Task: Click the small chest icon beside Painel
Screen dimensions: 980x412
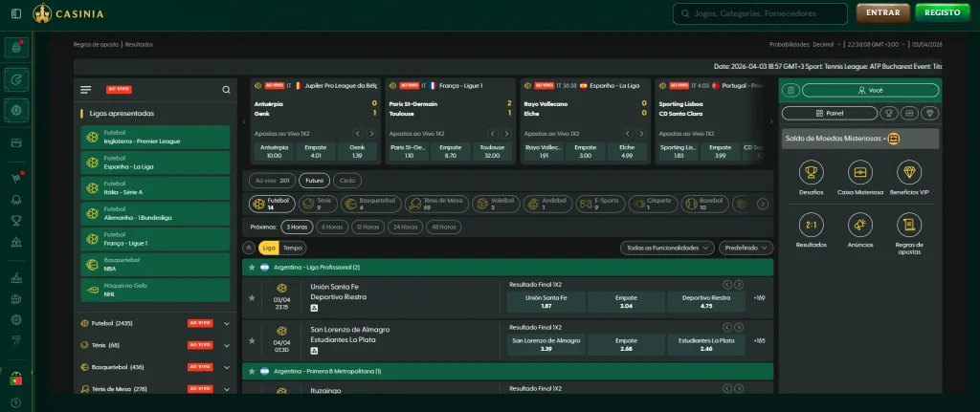Action: 909,113
